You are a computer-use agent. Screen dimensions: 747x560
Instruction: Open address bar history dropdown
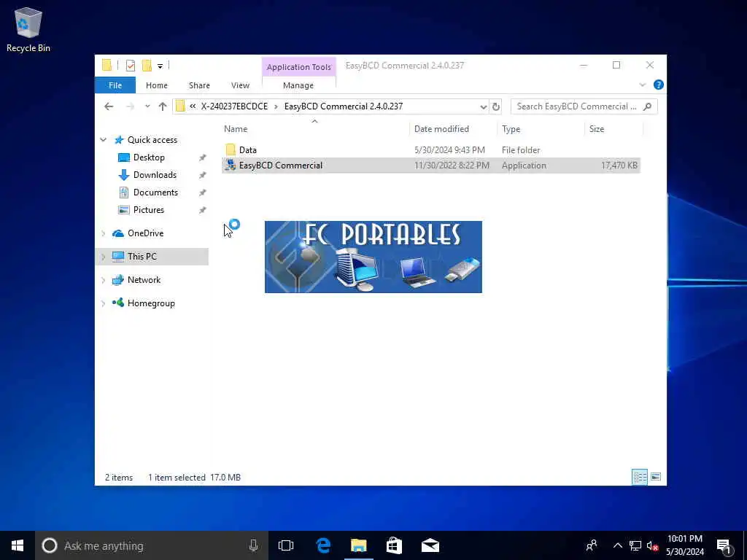click(483, 106)
